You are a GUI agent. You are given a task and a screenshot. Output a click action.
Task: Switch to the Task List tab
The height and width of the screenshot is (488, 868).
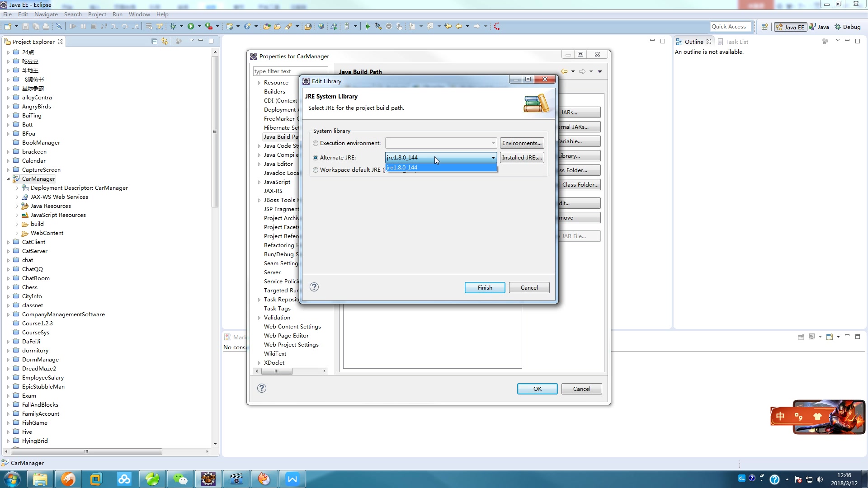733,42
